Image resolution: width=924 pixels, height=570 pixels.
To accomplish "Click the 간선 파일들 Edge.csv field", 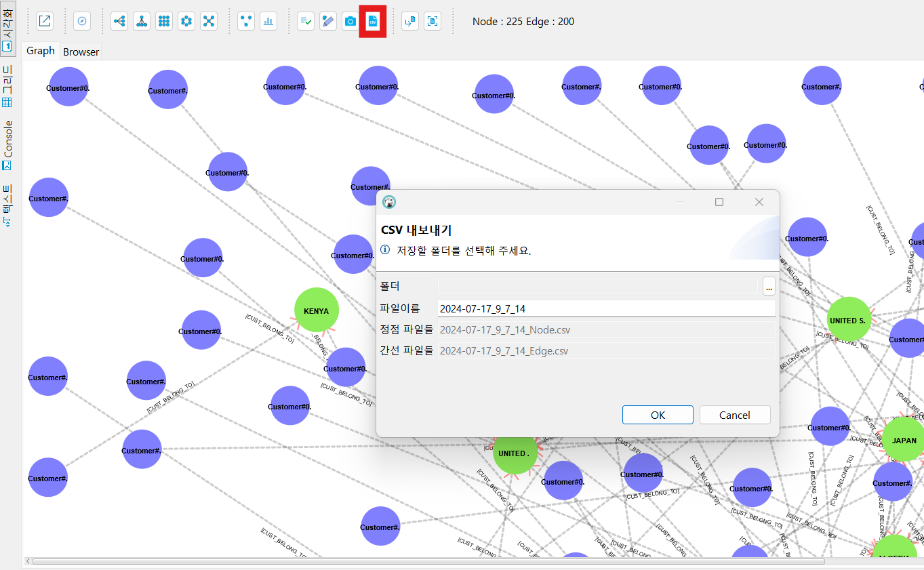I will (x=606, y=350).
